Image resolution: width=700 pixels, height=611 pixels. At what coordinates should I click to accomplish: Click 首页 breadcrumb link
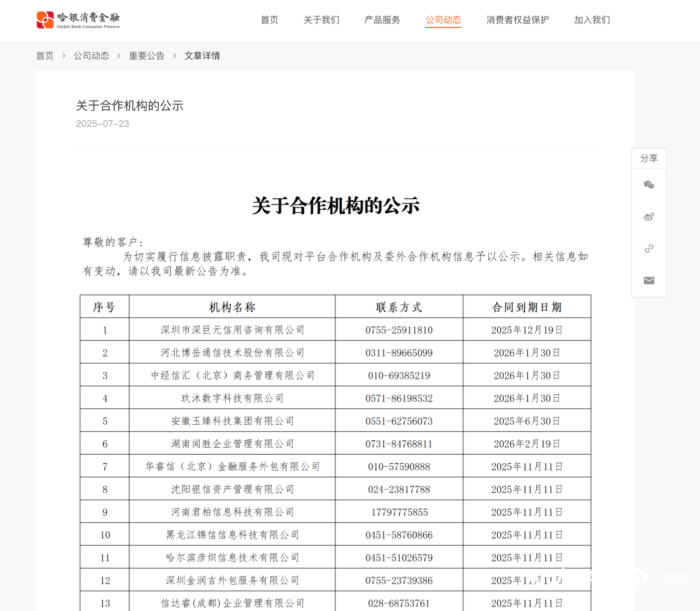pos(45,56)
